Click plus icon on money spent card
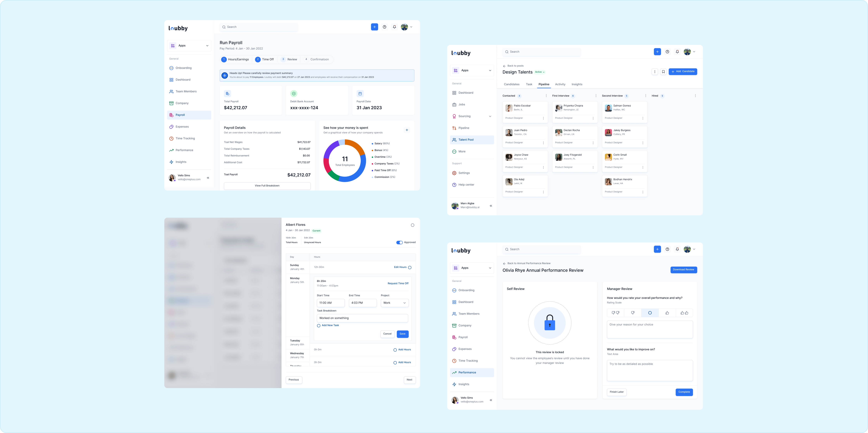The image size is (868, 433). point(407,130)
